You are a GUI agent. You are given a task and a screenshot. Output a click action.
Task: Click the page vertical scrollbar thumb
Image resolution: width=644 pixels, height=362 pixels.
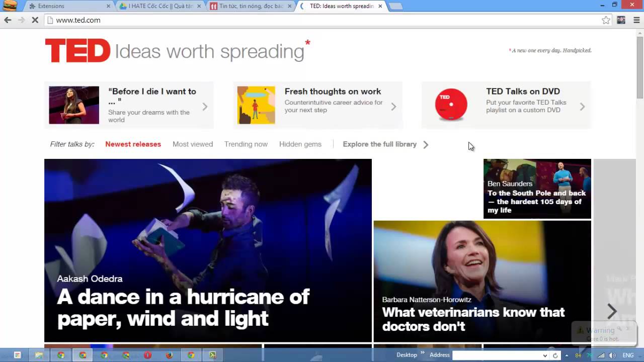point(639,68)
